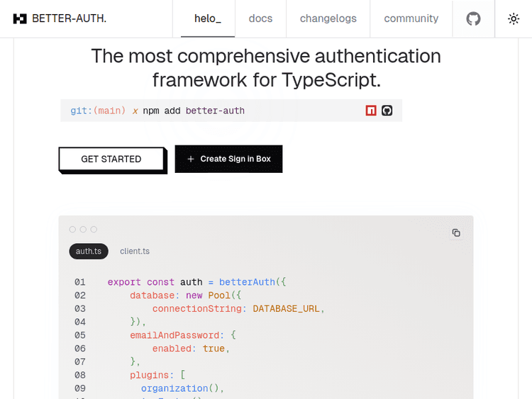Click the 'enabled: true' code line
Image resolution: width=532 pixels, height=399 pixels.
(x=191, y=349)
